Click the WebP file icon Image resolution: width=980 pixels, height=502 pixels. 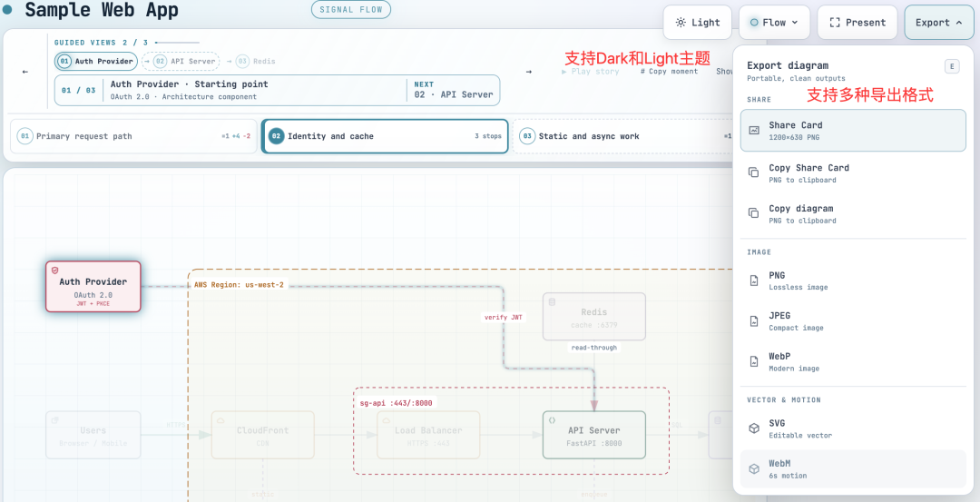coord(754,361)
